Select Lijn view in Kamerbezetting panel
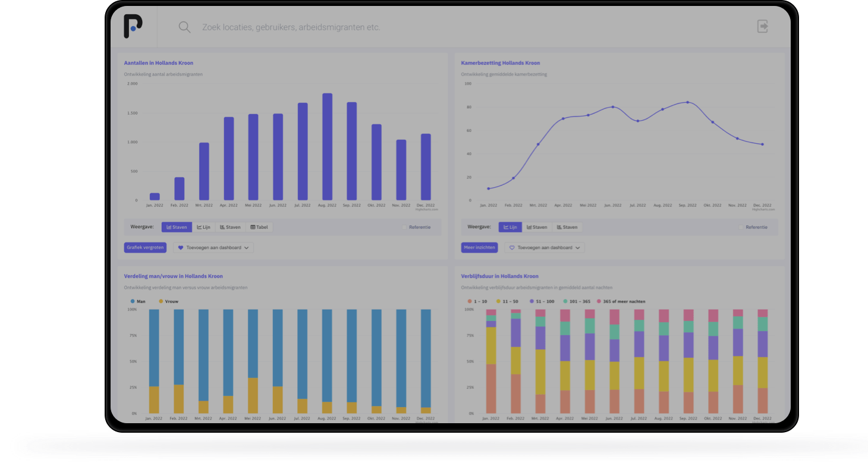This screenshot has width=868, height=466. click(511, 227)
